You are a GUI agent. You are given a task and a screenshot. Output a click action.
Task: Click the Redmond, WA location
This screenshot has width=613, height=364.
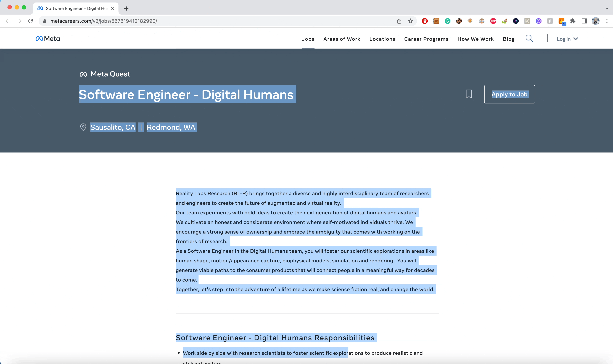[171, 127]
